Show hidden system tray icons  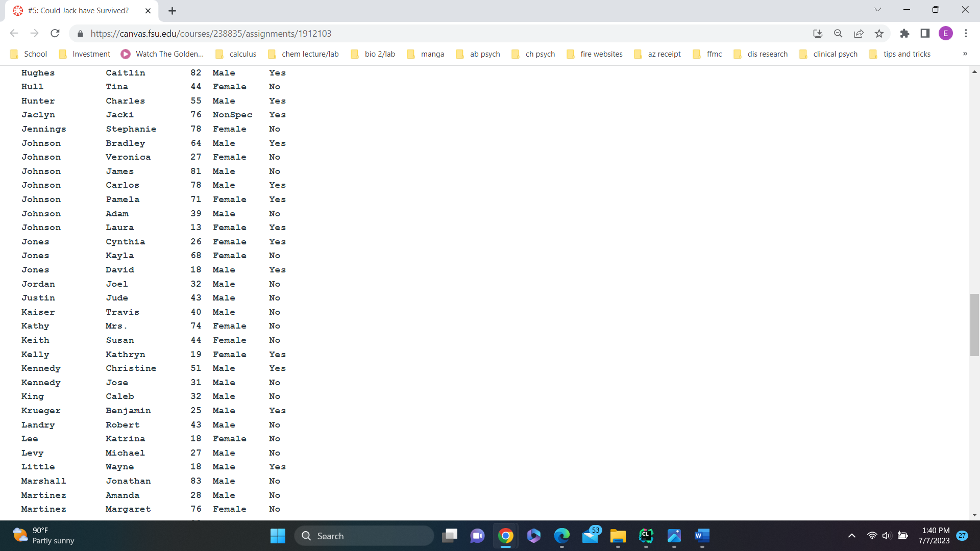tap(851, 536)
